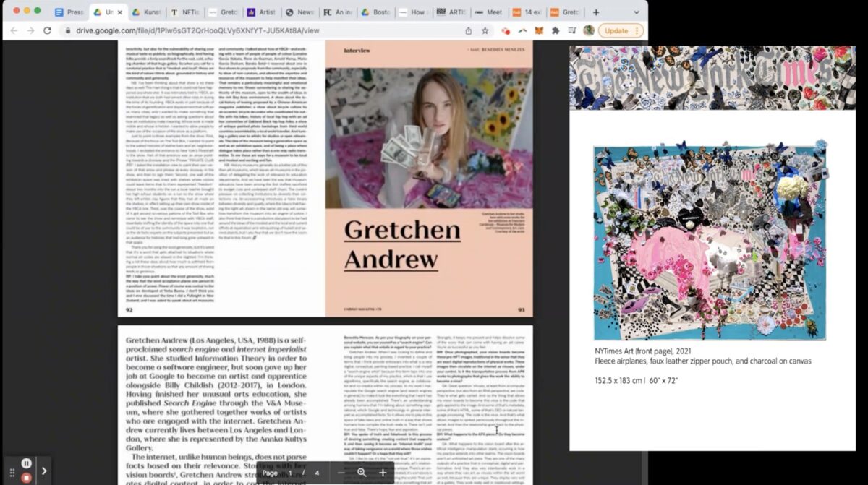Grab the recording toolbar drag handle
Image resolution: width=868 pixels, height=485 pixels.
pos(12,471)
